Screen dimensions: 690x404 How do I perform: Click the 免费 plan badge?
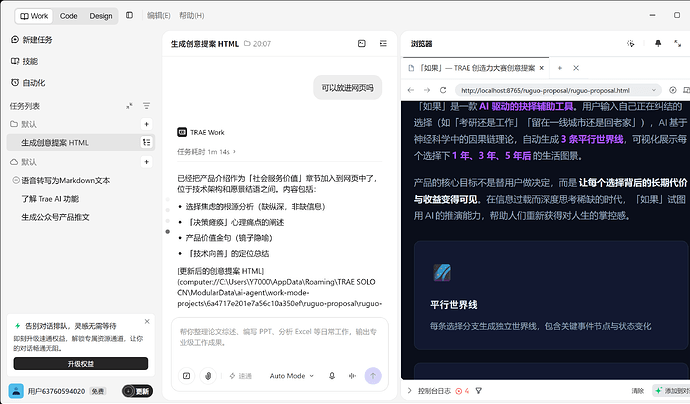tap(97, 391)
